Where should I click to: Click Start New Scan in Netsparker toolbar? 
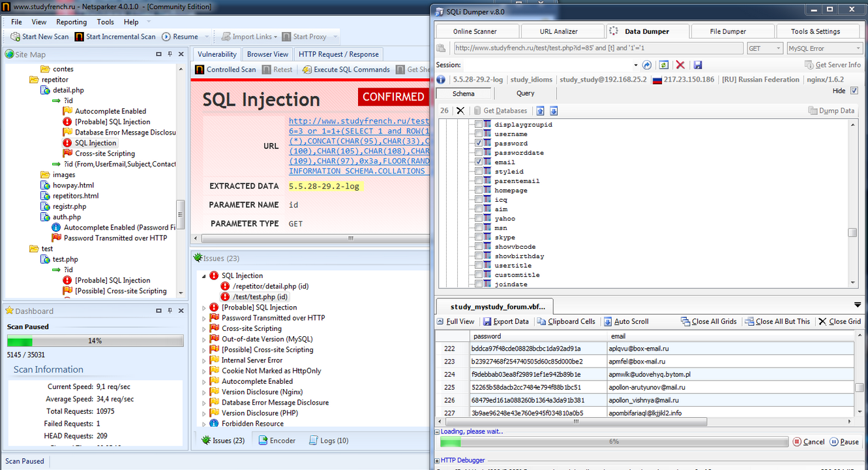(39, 37)
